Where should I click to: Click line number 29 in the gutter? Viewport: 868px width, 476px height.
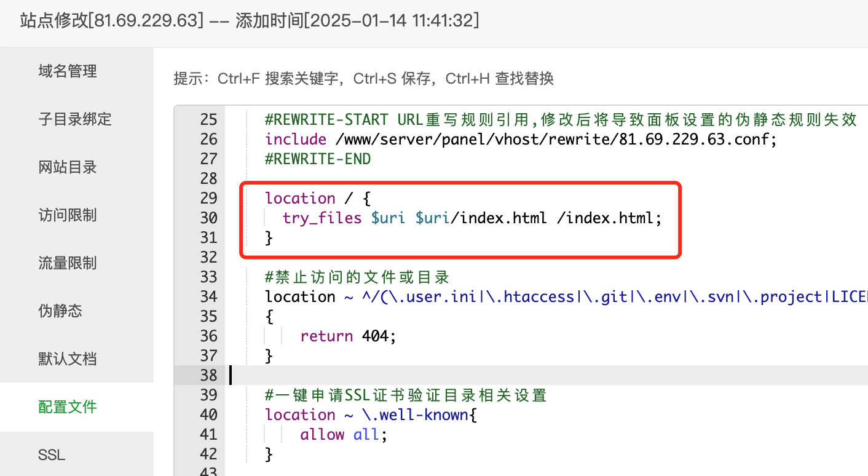click(208, 198)
